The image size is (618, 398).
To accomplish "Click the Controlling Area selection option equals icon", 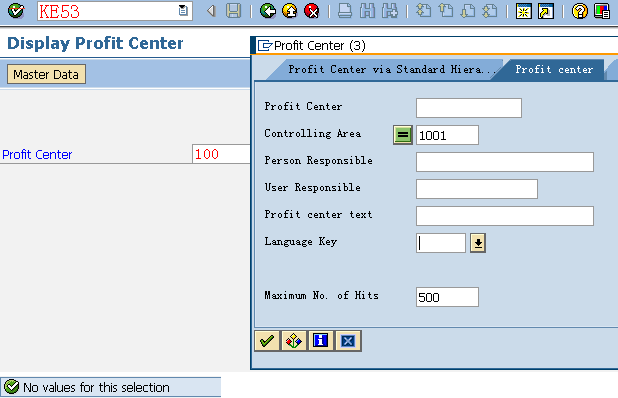I will [402, 135].
